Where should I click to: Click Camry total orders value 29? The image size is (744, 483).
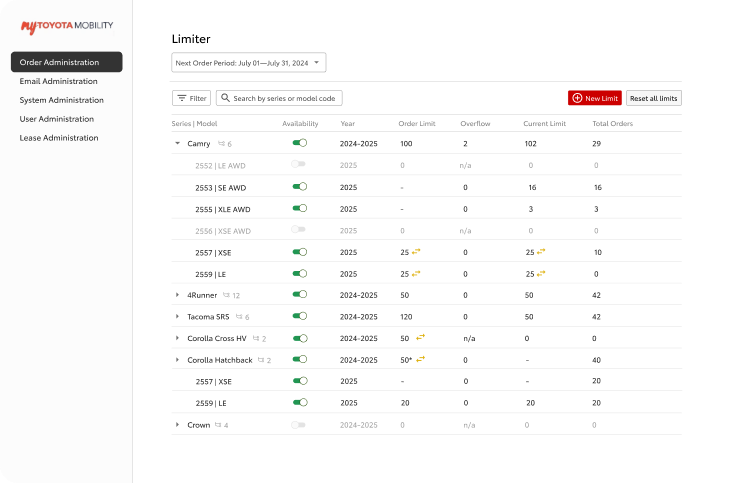[x=596, y=144]
